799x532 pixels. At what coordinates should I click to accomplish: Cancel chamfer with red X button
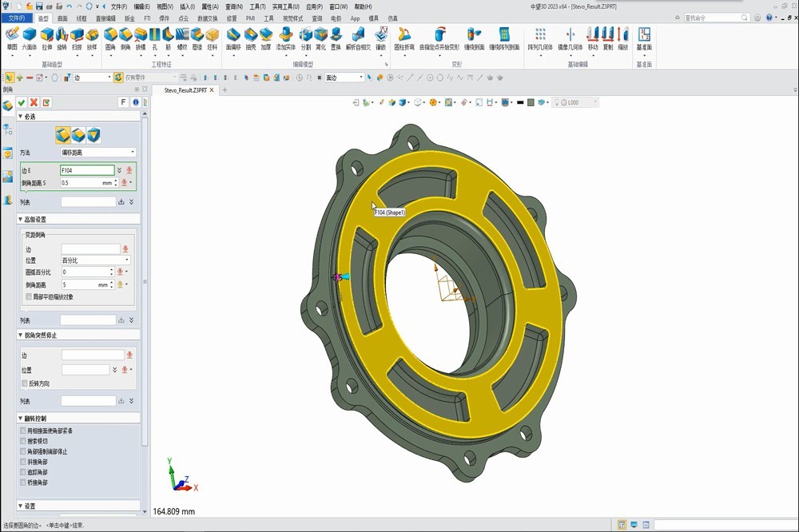click(x=34, y=102)
